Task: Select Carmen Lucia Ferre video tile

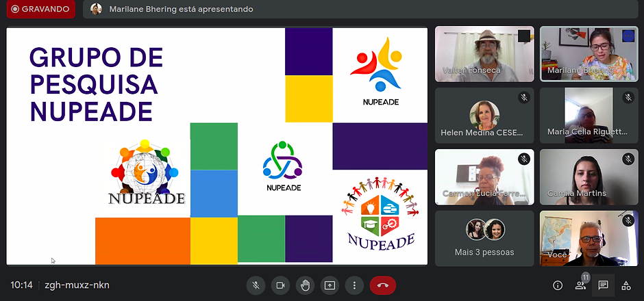Action: coord(484,176)
